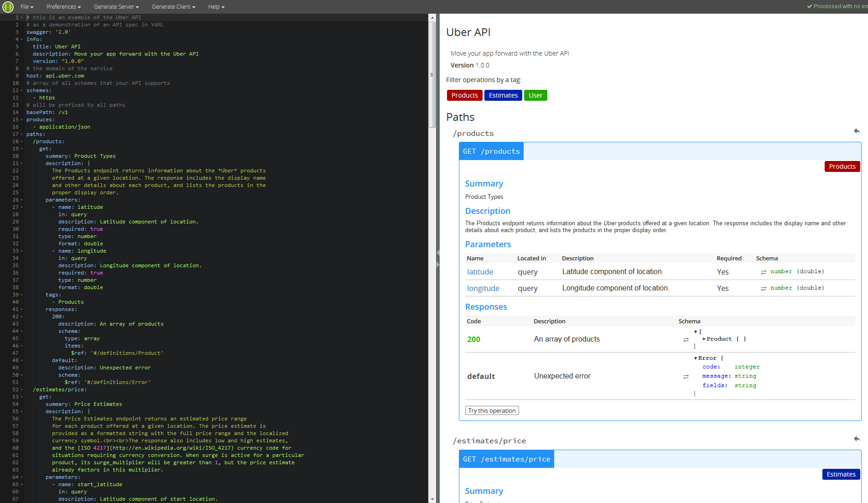The height and width of the screenshot is (503, 868).
Task: Toggle the Estimates tag filter
Action: pos(503,95)
